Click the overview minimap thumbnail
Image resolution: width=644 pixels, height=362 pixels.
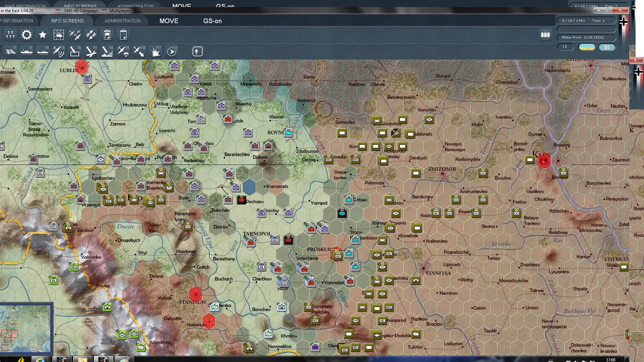pyautogui.click(x=26, y=329)
